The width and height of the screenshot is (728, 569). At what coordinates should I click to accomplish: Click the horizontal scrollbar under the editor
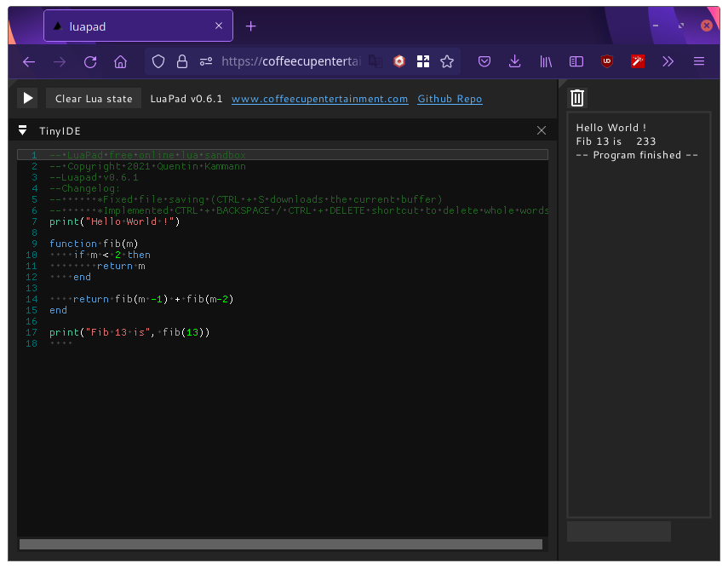click(281, 544)
